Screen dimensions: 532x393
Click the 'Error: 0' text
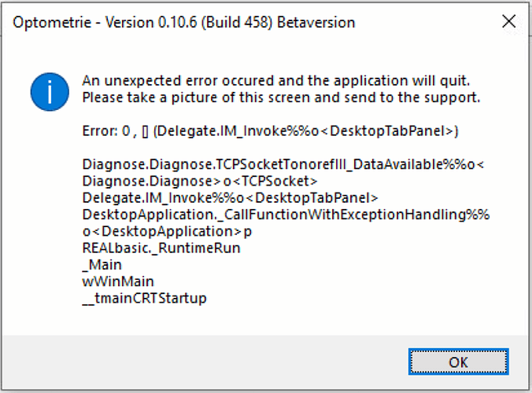point(106,130)
